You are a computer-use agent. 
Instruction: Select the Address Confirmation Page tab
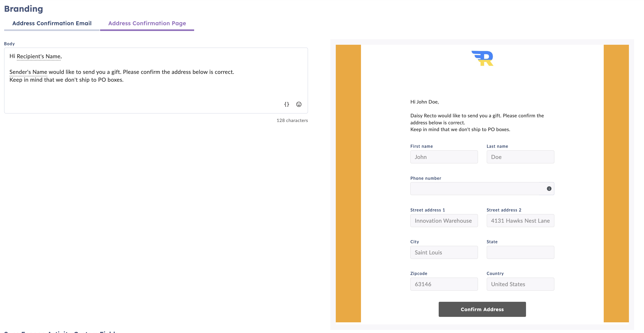point(147,23)
